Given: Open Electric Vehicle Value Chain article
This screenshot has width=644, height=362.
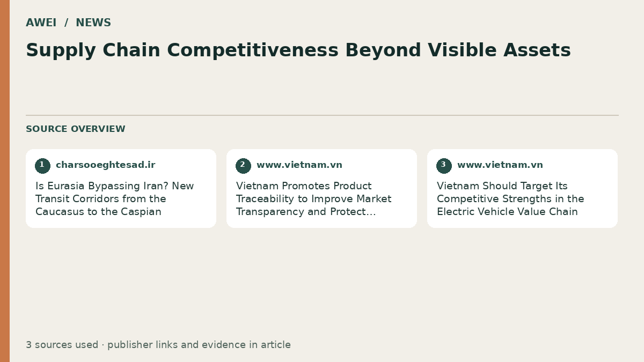Looking at the screenshot, I should coord(510,199).
